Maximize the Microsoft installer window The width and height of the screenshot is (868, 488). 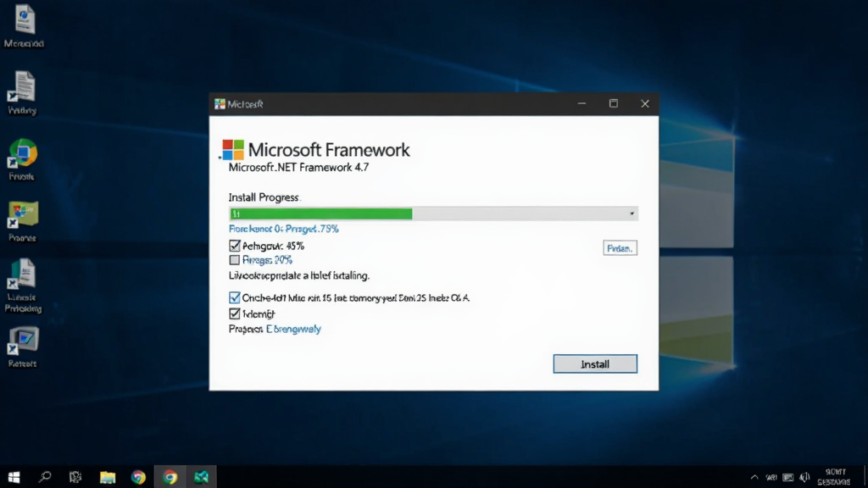[x=614, y=103]
